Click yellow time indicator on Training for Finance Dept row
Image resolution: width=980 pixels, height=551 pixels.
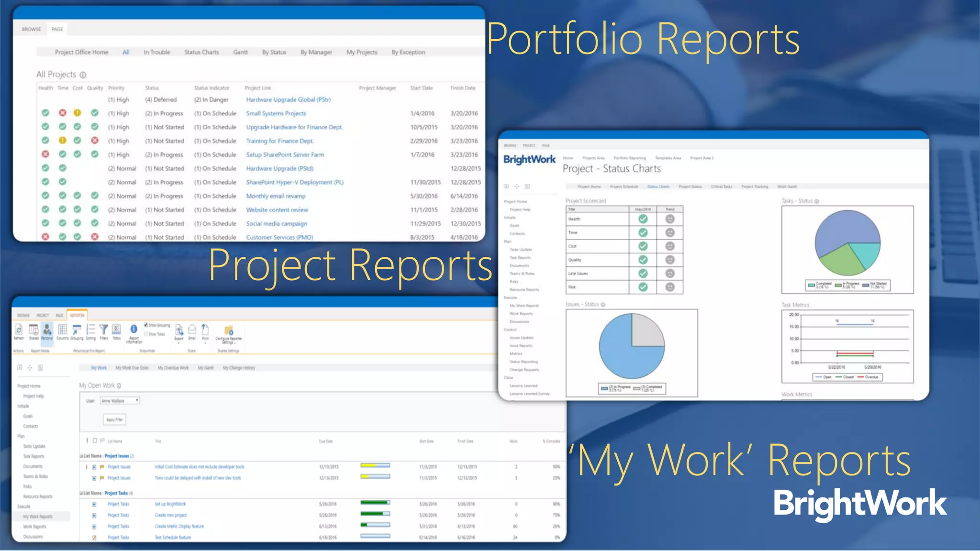point(62,141)
